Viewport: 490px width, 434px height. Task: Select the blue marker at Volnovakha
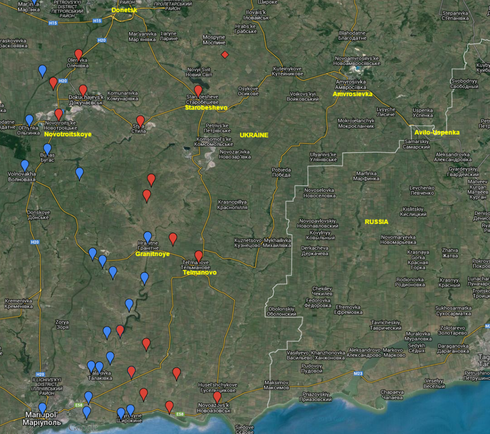(x=25, y=166)
